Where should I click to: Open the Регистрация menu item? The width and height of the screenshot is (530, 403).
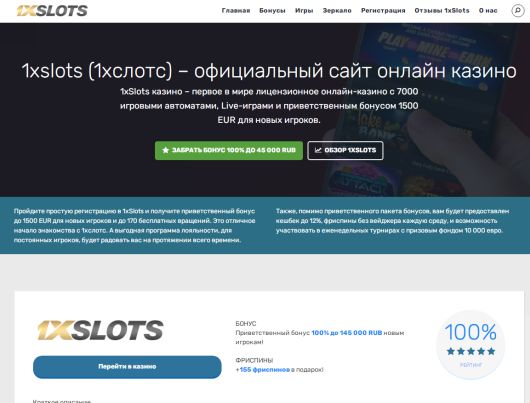pos(383,10)
